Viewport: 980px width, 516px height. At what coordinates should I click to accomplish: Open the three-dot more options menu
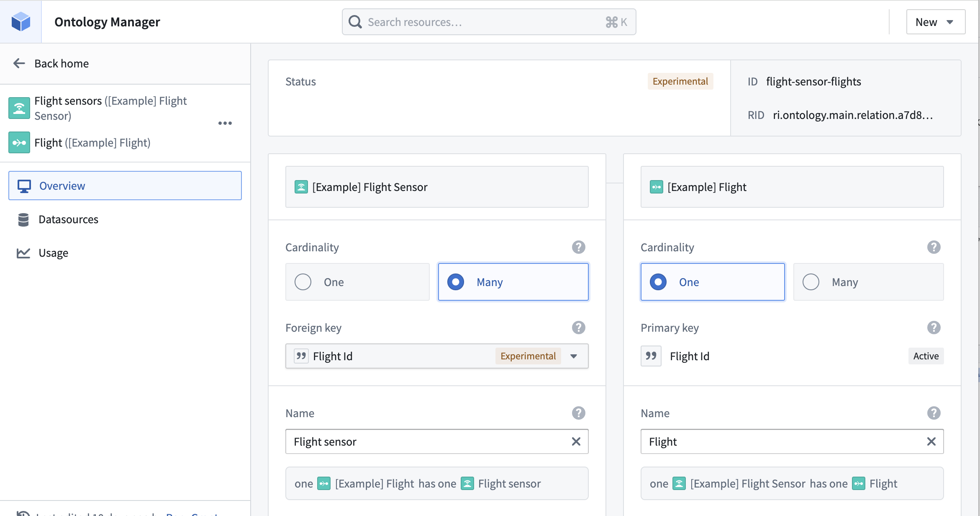click(x=225, y=123)
